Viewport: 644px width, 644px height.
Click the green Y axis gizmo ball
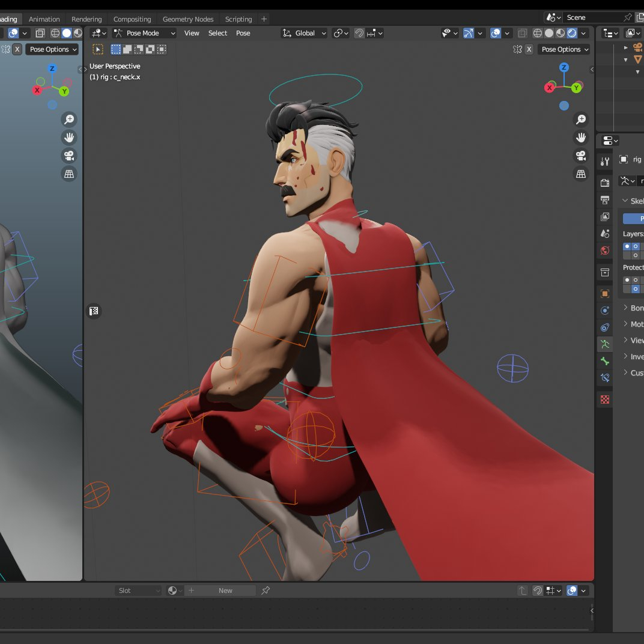tap(577, 88)
